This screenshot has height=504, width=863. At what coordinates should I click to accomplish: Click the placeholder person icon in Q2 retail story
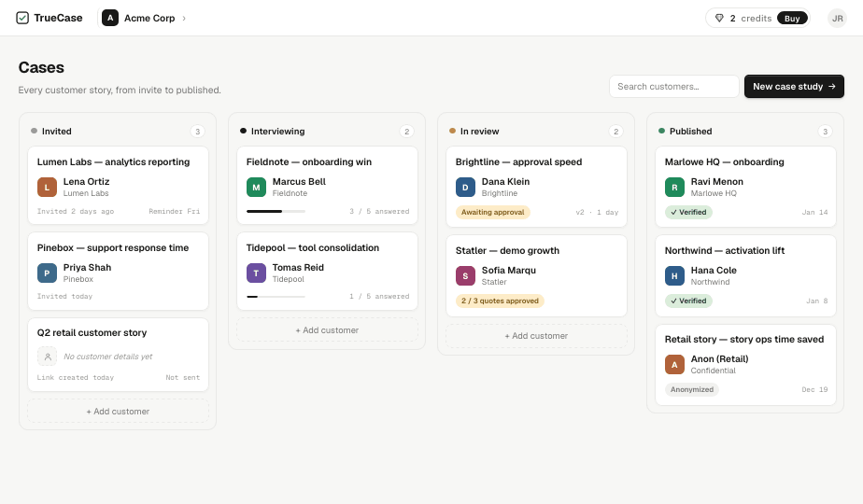(x=48, y=357)
